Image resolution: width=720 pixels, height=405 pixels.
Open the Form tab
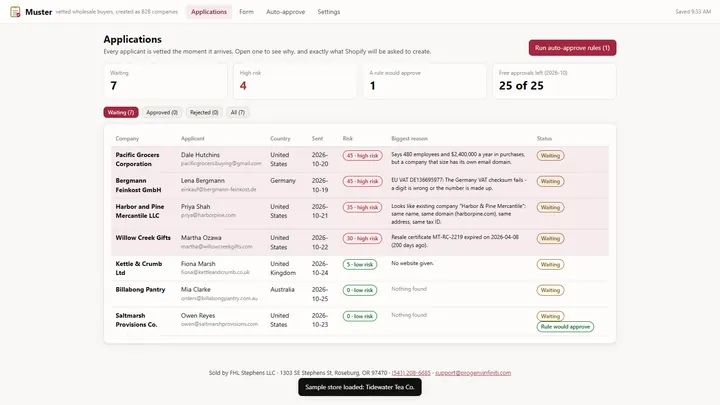(246, 12)
